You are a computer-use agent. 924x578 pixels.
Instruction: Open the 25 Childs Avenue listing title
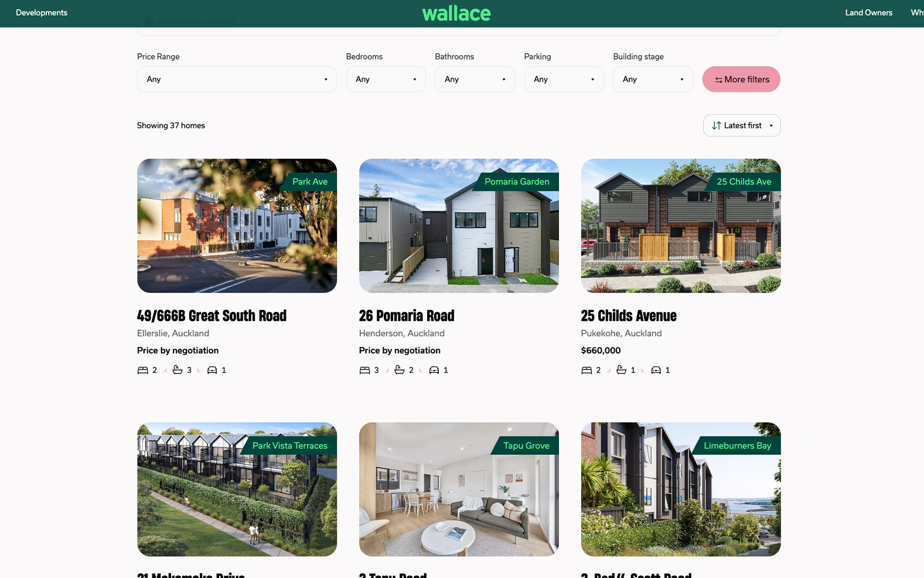pyautogui.click(x=629, y=316)
